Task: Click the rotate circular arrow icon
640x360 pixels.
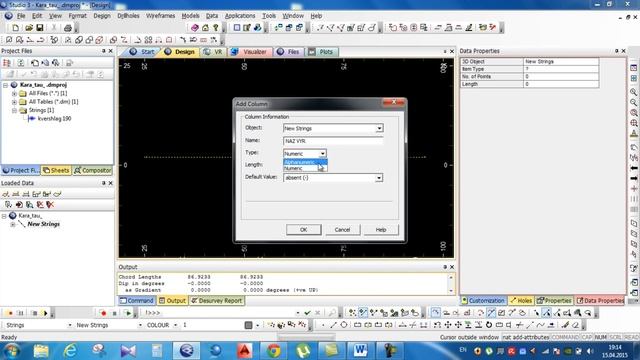Action: 489,325
